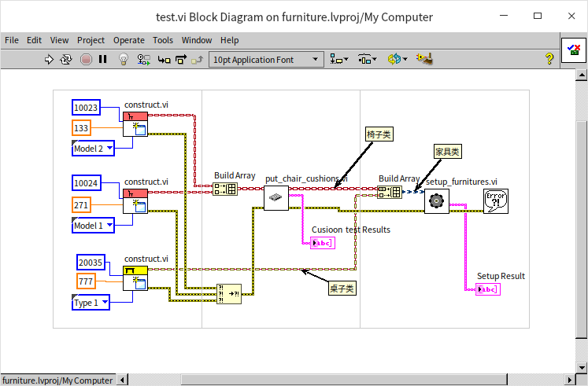Open the File menu
Image resolution: width=588 pixels, height=386 pixels.
click(x=12, y=40)
